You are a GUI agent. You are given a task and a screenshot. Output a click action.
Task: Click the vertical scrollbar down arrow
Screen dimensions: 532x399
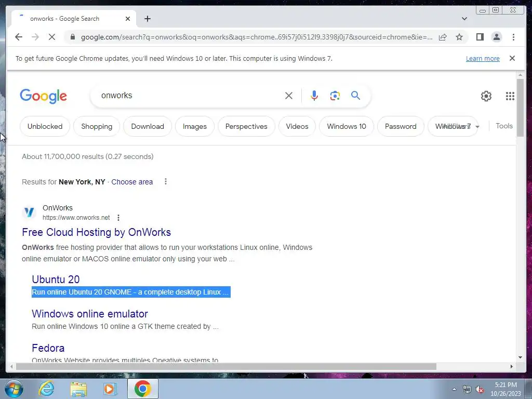520,357
